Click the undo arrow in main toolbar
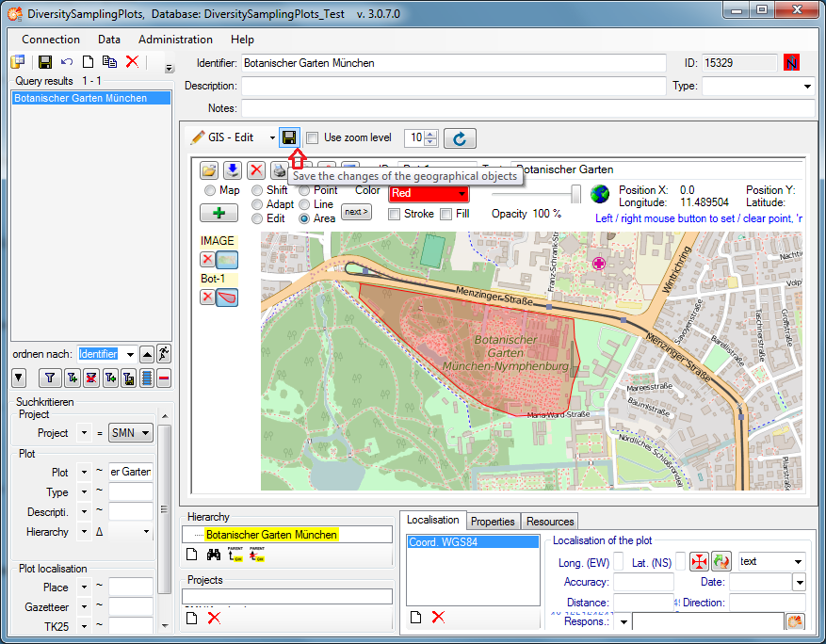Screen dimensions: 826x644 coord(66,62)
